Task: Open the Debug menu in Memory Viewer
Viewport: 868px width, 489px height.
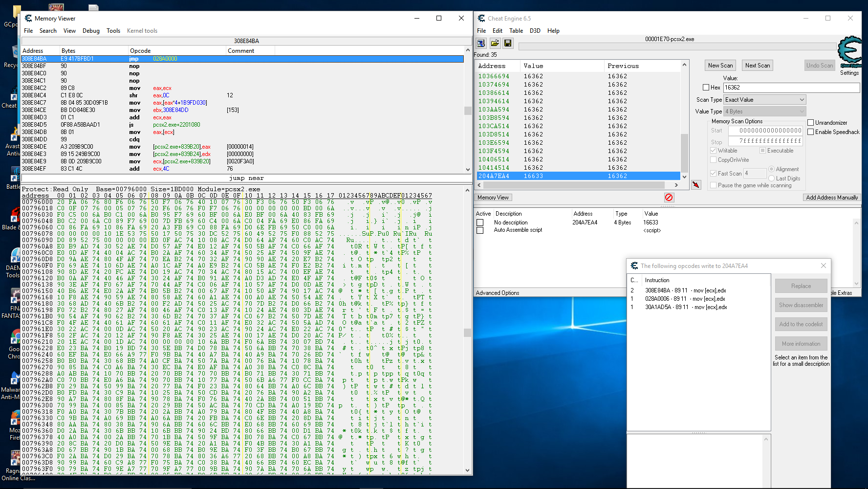Action: pos(91,31)
